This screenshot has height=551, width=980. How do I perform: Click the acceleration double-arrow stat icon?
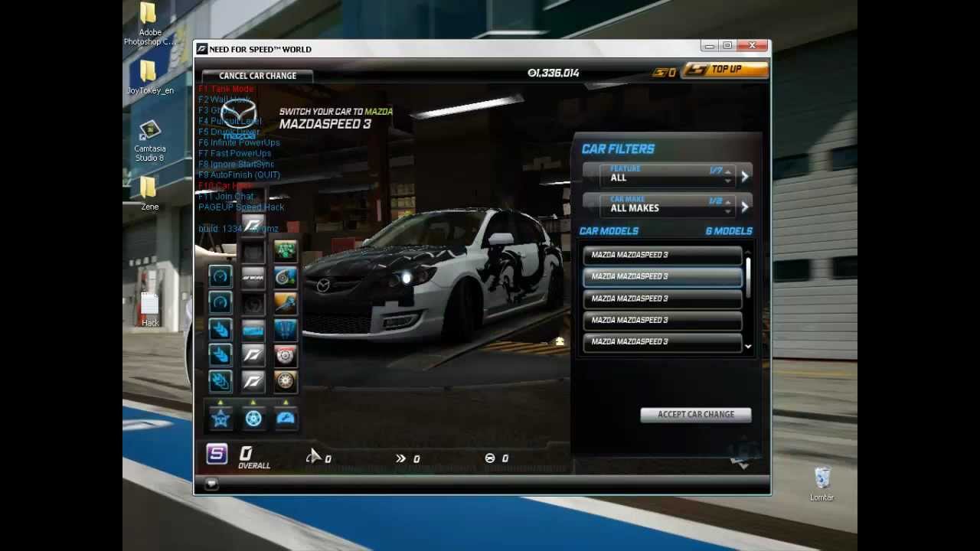click(400, 458)
